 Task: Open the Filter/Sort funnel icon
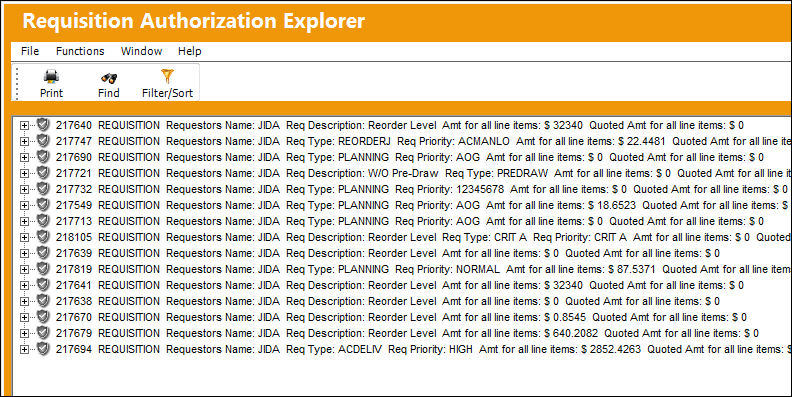[x=167, y=76]
